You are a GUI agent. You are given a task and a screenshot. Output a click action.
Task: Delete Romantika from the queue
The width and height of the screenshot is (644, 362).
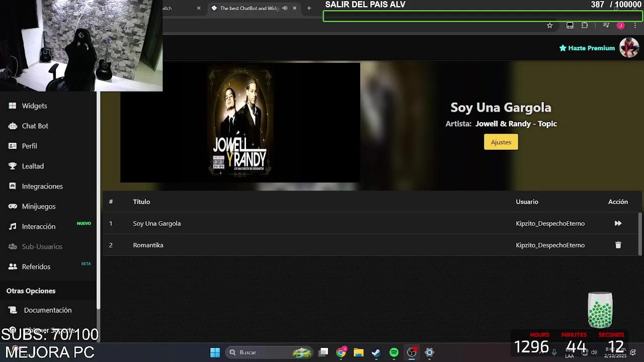618,245
